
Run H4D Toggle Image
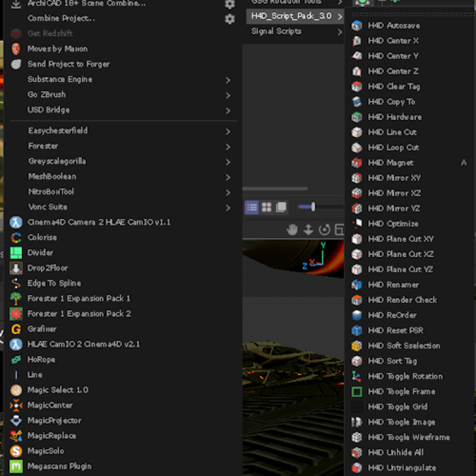tap(410, 422)
